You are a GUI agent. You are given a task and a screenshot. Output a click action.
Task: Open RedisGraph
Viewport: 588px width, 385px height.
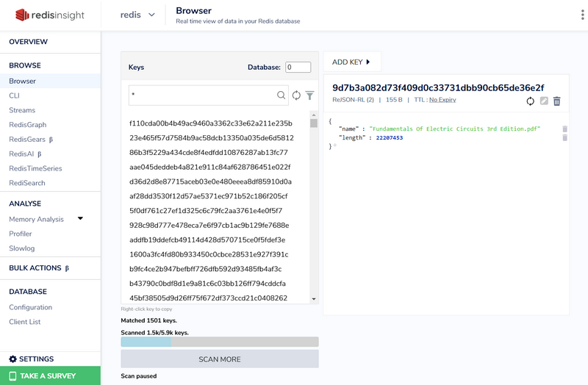28,125
